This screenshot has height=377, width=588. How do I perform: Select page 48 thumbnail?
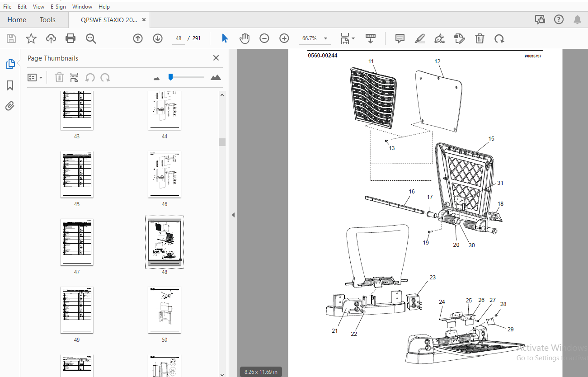165,242
